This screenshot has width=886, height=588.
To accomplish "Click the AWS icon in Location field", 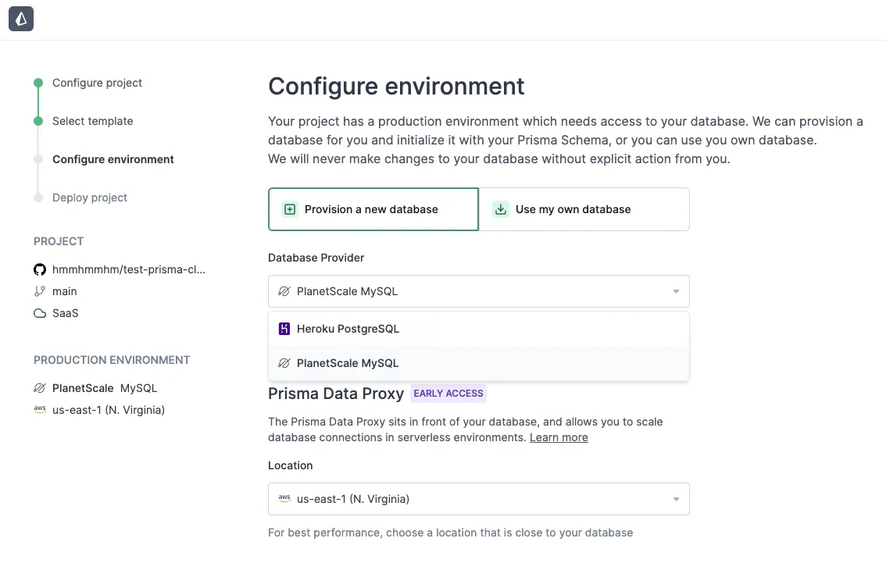I will pos(284,499).
